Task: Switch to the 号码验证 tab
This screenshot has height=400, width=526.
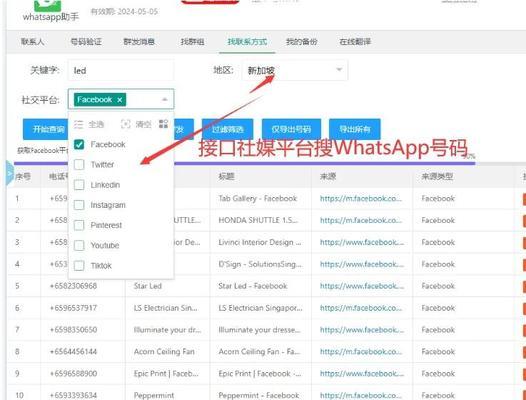Action: point(86,42)
